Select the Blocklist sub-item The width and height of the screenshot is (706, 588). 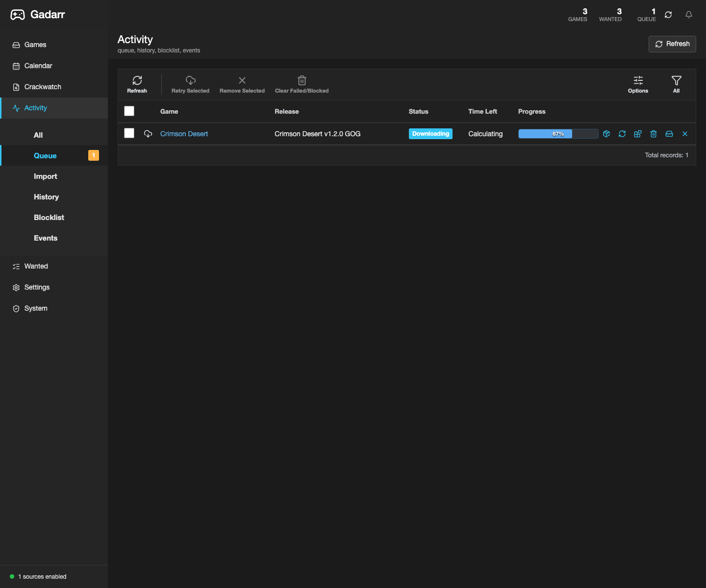[x=54, y=218]
